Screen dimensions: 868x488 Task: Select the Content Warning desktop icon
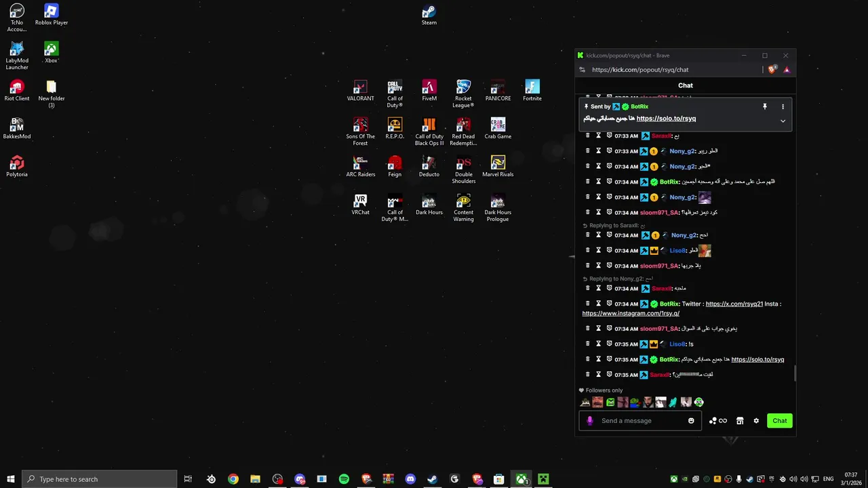pyautogui.click(x=463, y=208)
